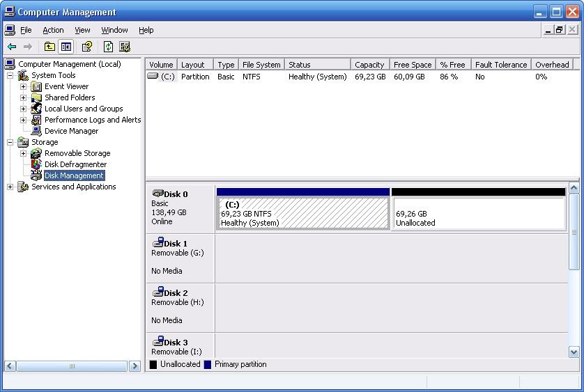This screenshot has height=392, width=584.
Task: Open the Help menu
Action: click(x=146, y=30)
